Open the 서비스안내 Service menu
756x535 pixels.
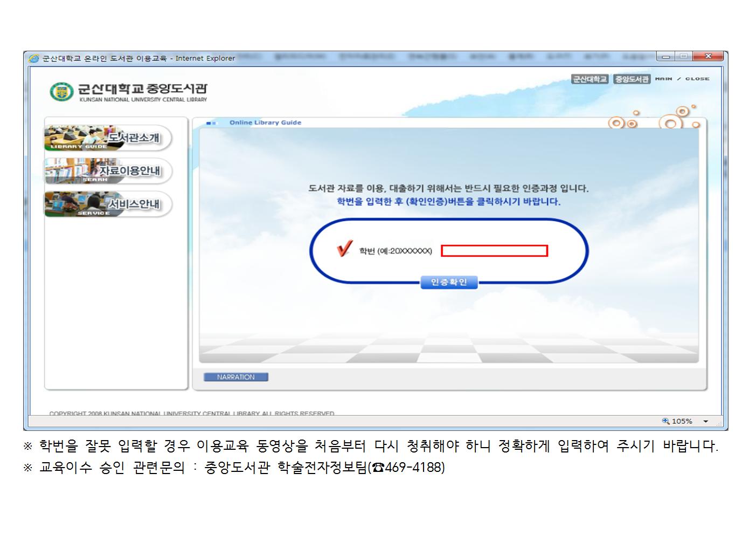tap(108, 204)
